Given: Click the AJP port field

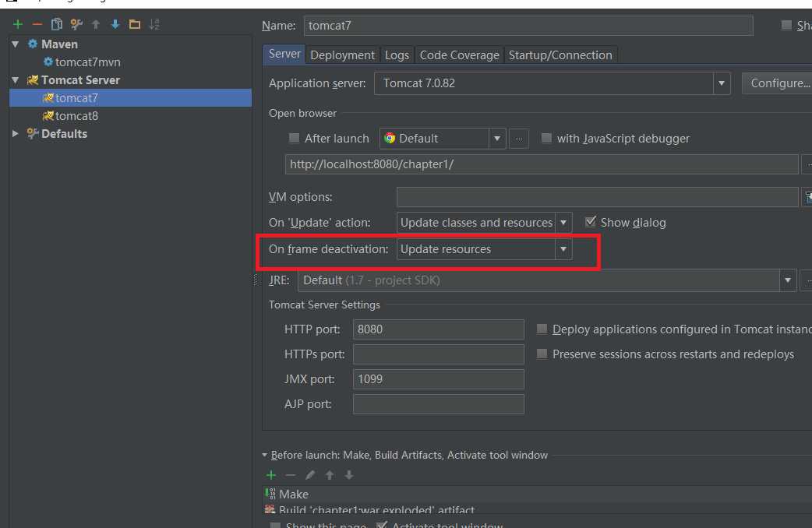Looking at the screenshot, I should tap(439, 403).
